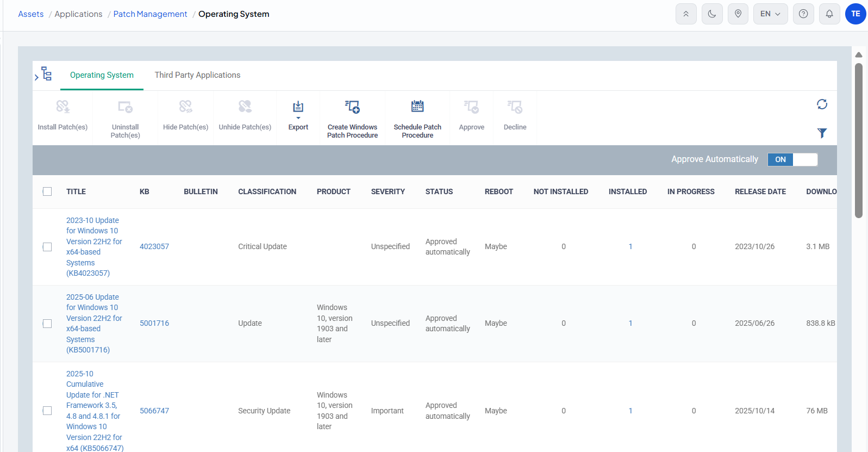Screen dimensions: 868x452
Task: Click the 2023/10/26 release date cell
Action: pos(754,246)
